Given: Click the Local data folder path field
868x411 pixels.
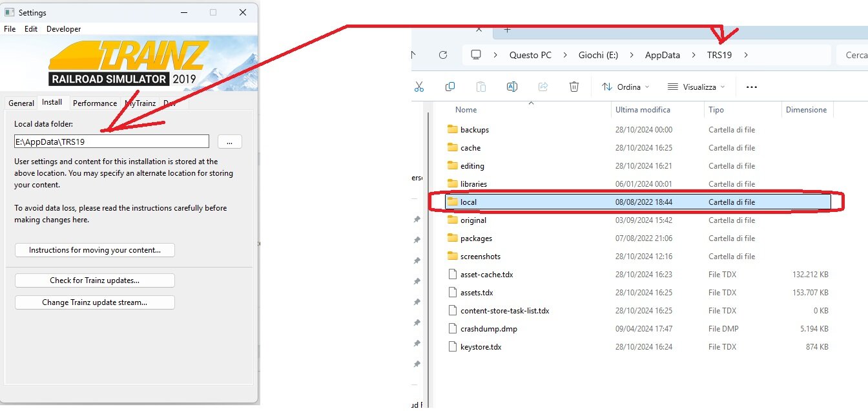Looking at the screenshot, I should (112, 142).
